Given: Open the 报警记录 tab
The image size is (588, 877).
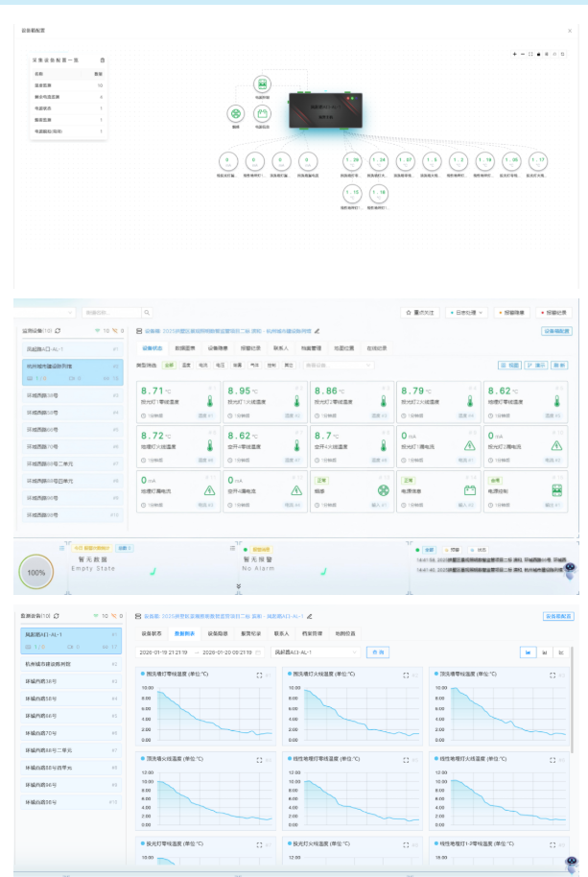Looking at the screenshot, I should point(250,348).
